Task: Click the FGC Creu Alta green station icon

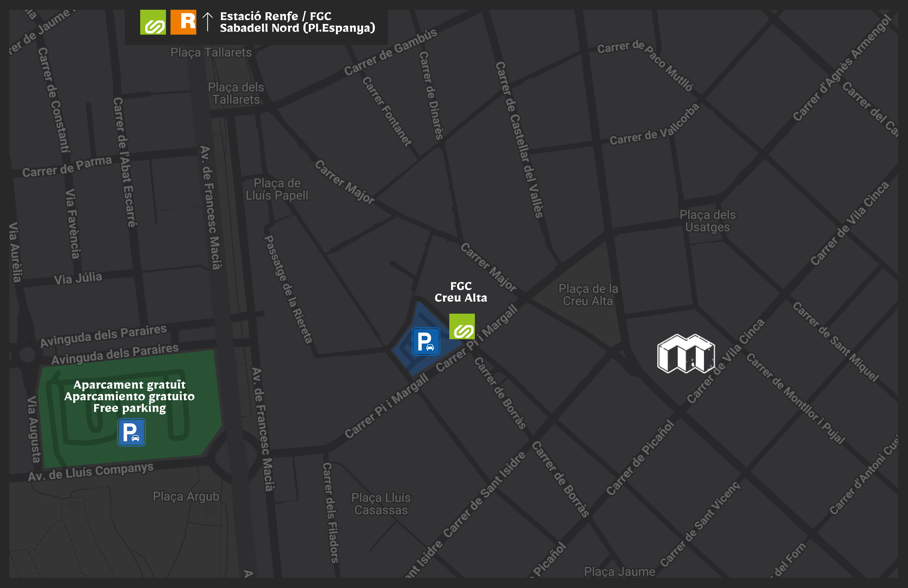Action: click(462, 326)
